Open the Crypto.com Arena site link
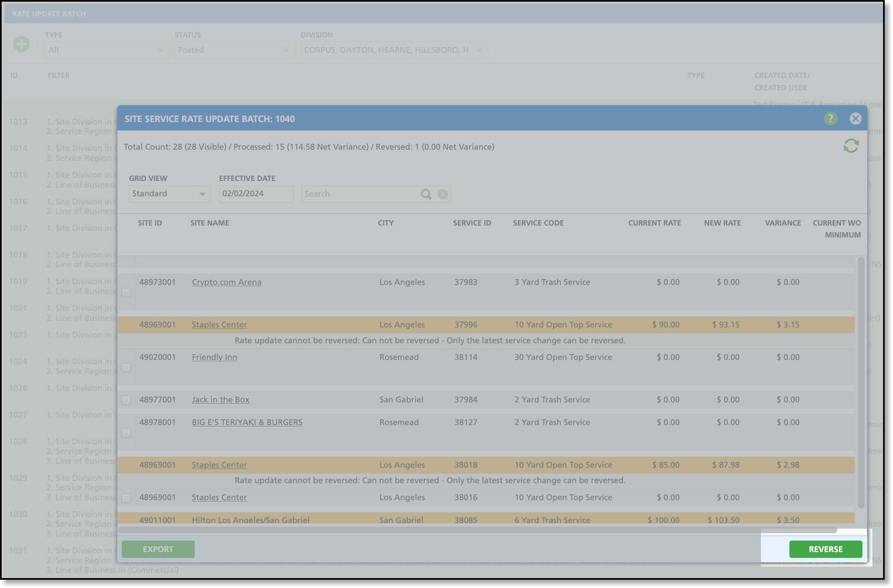Screen dimensions: 893x588 [x=227, y=282]
